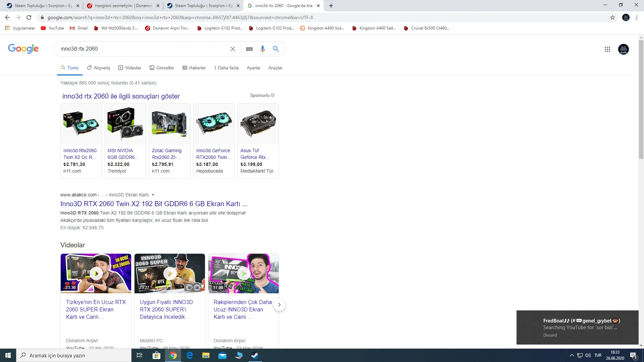This screenshot has height=362, width=644.
Task: Play the Türkiye'nin En Ucuz RTX video
Action: [96, 274]
